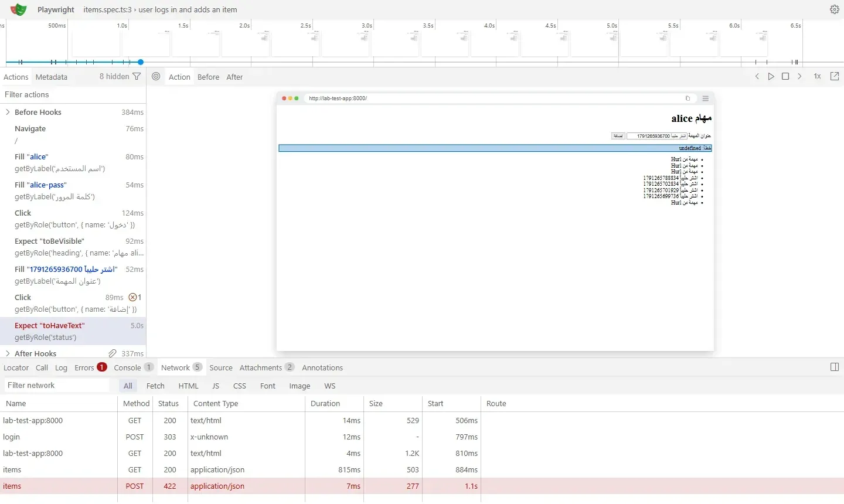Open the Console tab
The width and height of the screenshot is (844, 504).
pyautogui.click(x=133, y=367)
